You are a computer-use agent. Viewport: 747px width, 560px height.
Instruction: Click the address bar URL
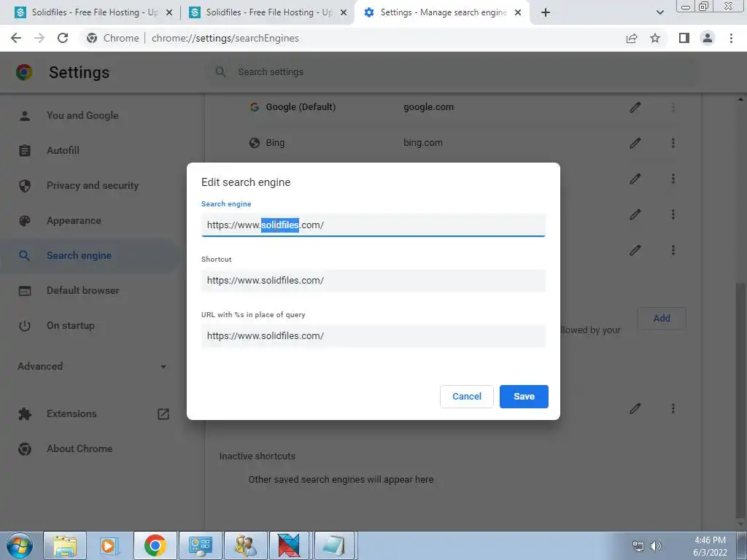click(225, 38)
